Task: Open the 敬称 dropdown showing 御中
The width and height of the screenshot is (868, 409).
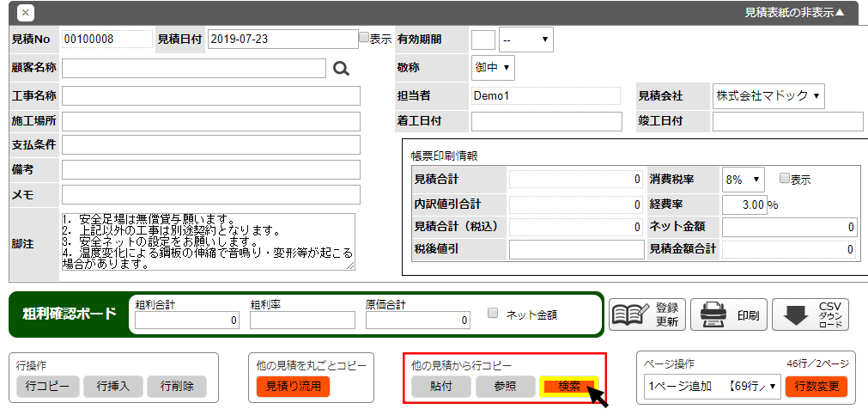Action: point(493,66)
